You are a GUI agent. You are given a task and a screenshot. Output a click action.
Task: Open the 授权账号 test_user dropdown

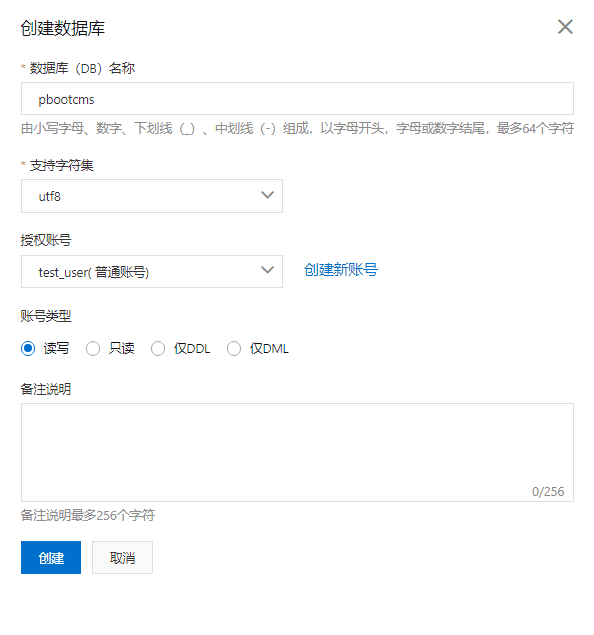point(152,272)
